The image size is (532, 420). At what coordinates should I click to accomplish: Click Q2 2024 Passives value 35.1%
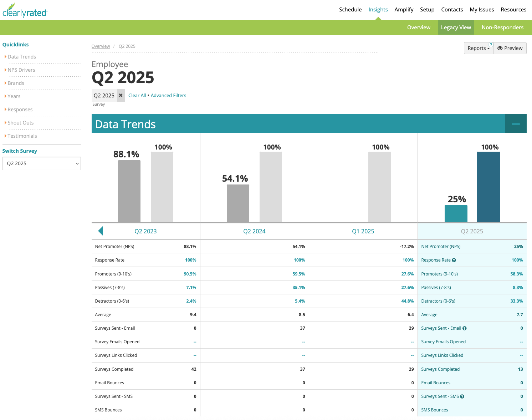click(x=299, y=288)
